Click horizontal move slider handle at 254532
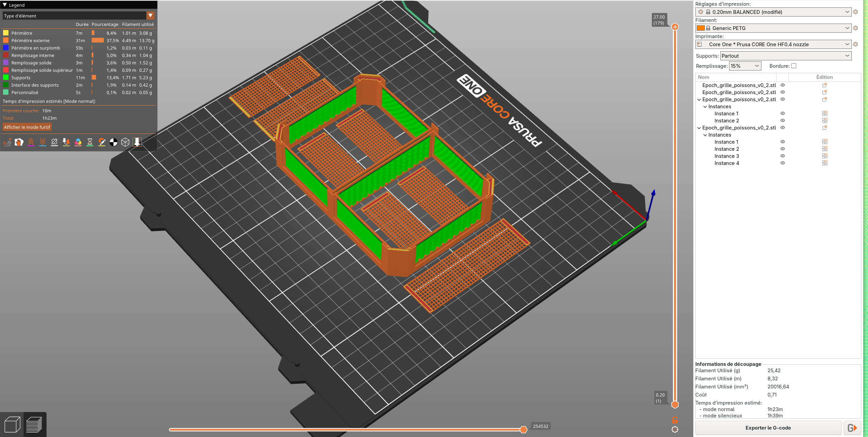Screen dimensions: 868x437 point(523,430)
